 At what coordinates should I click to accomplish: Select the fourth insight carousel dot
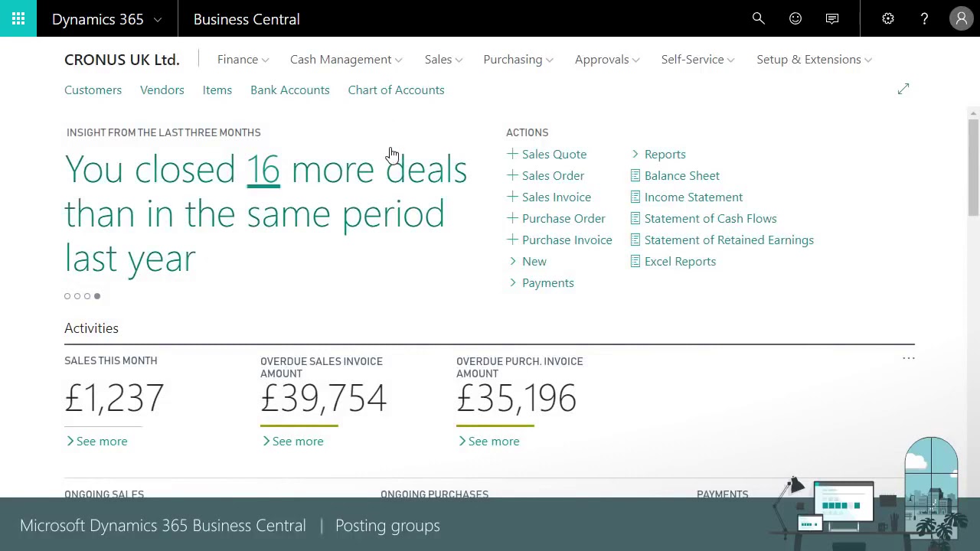point(97,296)
